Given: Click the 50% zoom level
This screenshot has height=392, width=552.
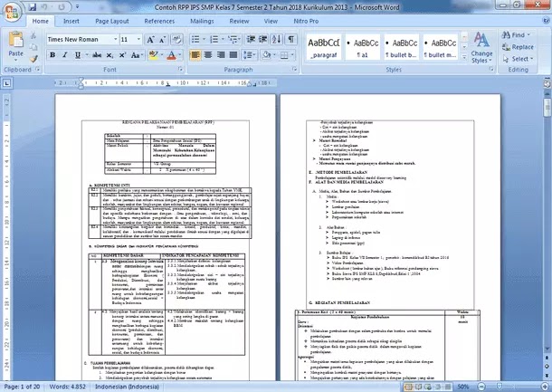Looking at the screenshot, I should (x=462, y=387).
